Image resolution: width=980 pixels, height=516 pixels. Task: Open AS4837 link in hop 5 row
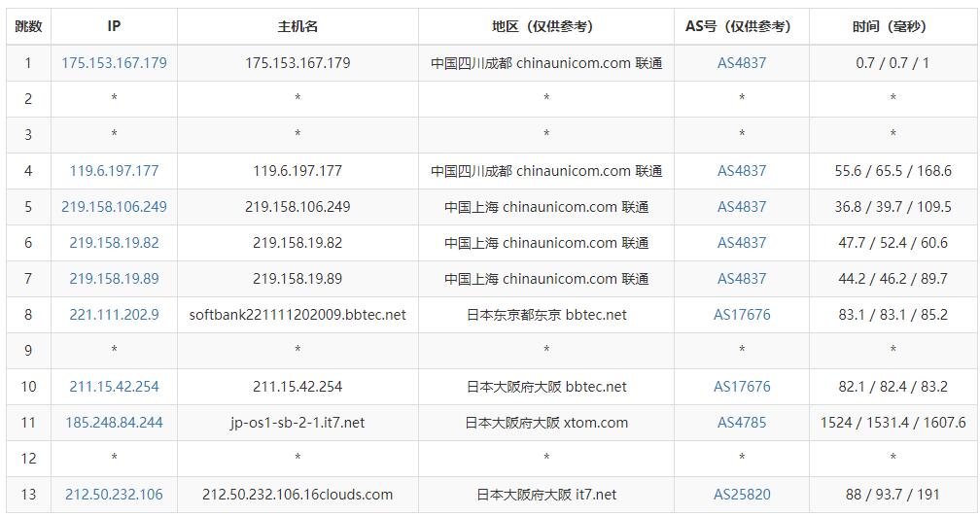[741, 207]
